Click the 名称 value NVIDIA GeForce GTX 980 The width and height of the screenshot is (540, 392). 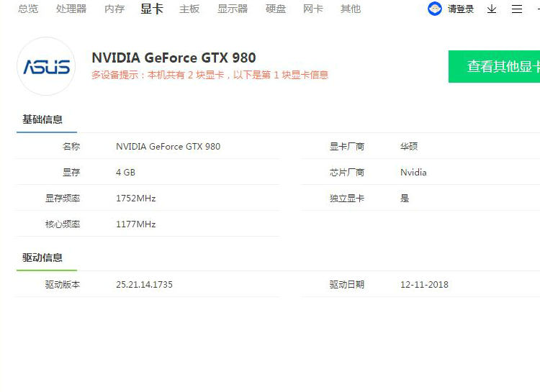(x=168, y=147)
